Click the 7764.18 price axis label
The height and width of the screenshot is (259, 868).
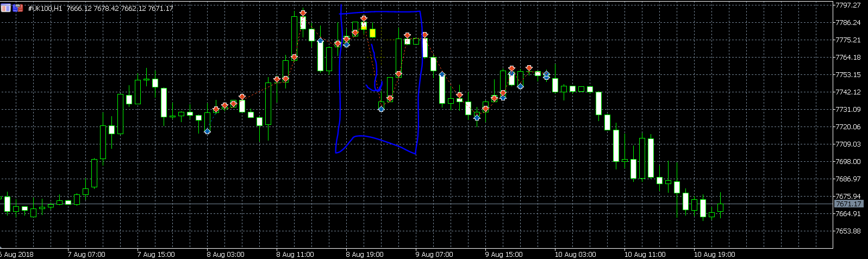point(849,57)
